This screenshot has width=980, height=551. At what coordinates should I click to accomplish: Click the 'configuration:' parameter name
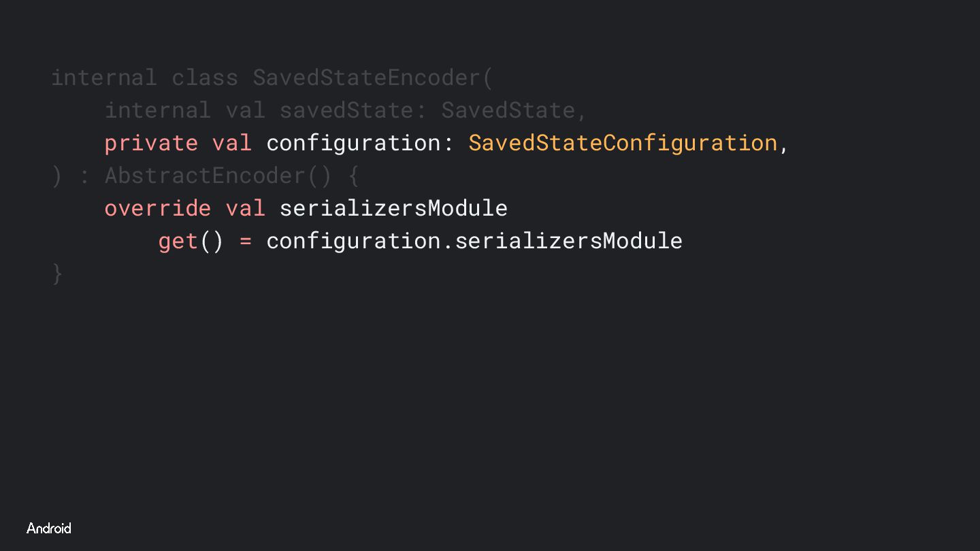coord(360,143)
